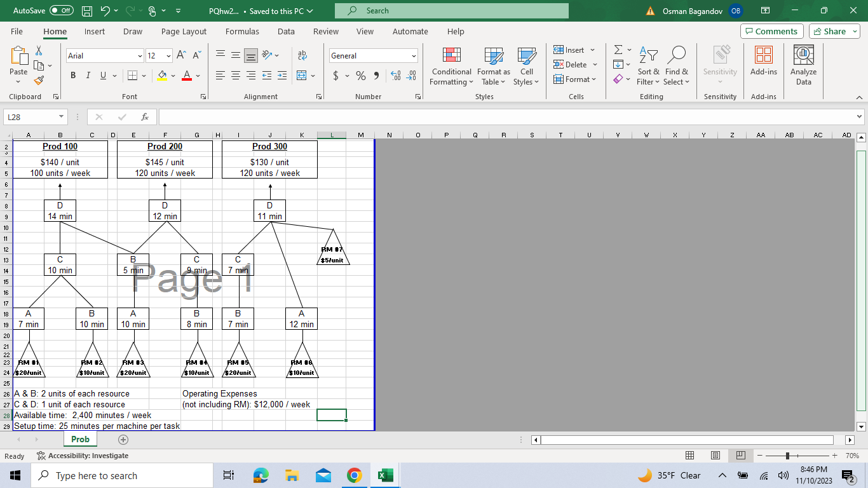Open the General number format dropdown
Screen dimensions: 868x488
click(x=414, y=55)
